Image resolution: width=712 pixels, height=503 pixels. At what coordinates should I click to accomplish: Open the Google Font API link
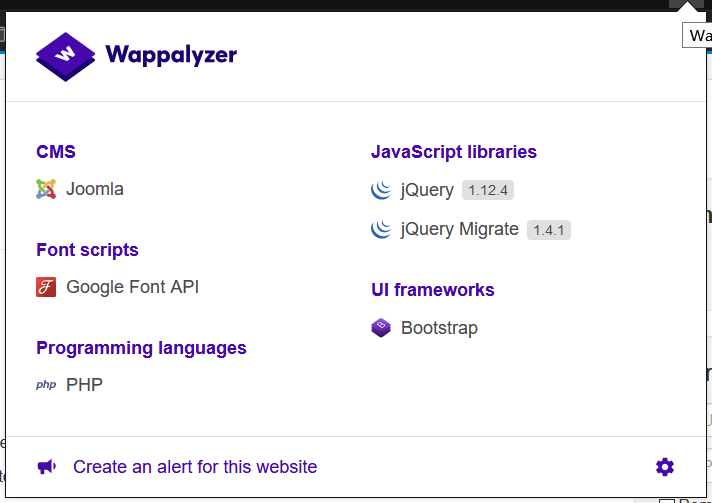click(133, 287)
